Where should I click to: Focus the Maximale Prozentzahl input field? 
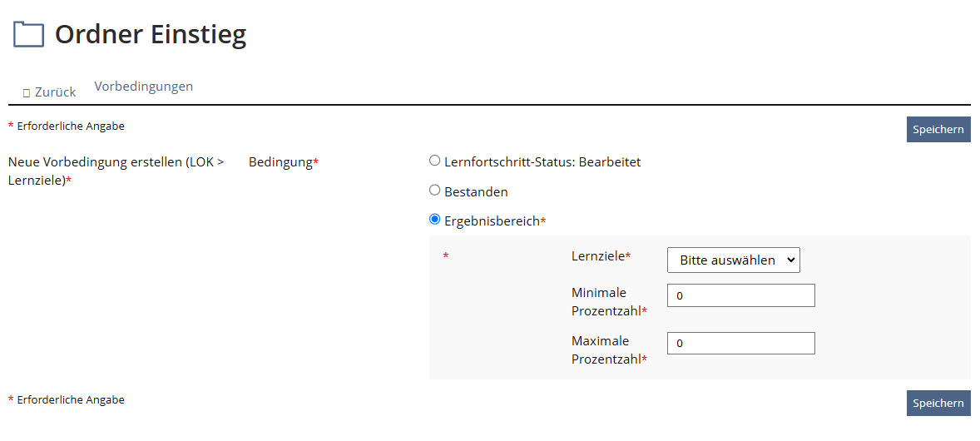coord(740,343)
